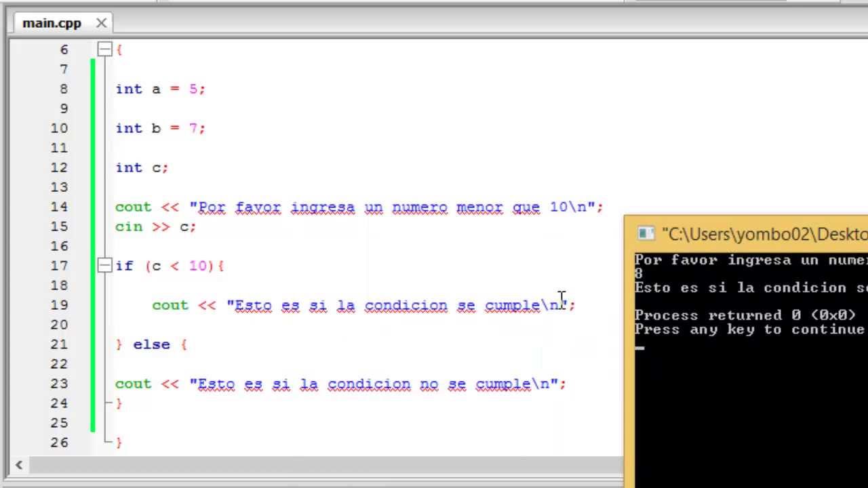
Task: Select line number 23 in the gutter
Action: pyautogui.click(x=59, y=384)
